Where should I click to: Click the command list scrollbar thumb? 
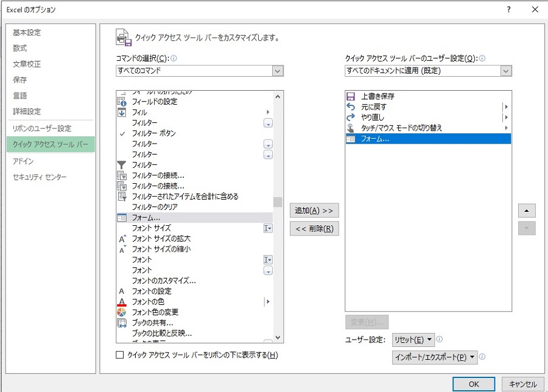278,202
